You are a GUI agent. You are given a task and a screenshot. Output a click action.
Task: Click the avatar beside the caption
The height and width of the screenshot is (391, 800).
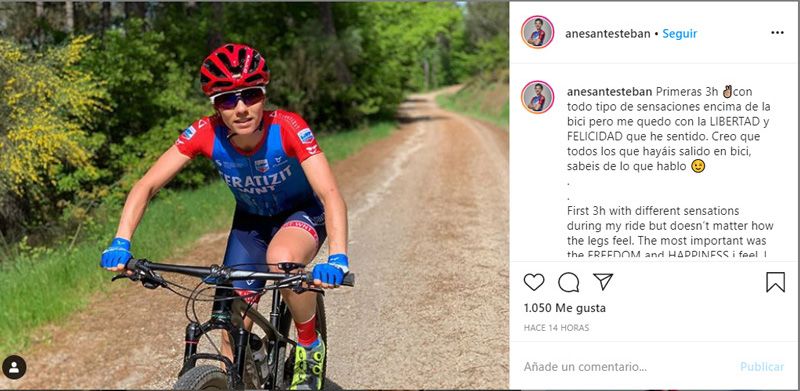point(537,97)
